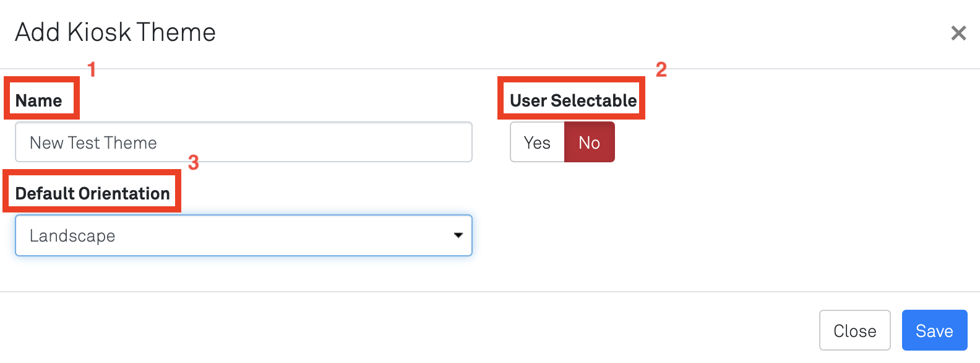Click the red annotation number 1
Screen dimensions: 980x363
[92, 69]
